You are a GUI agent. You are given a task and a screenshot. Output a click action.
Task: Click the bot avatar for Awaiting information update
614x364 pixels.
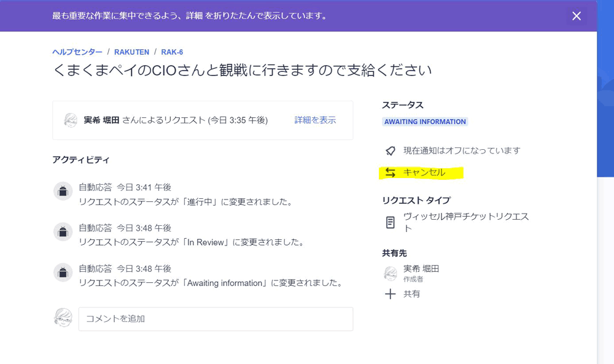[x=63, y=273]
